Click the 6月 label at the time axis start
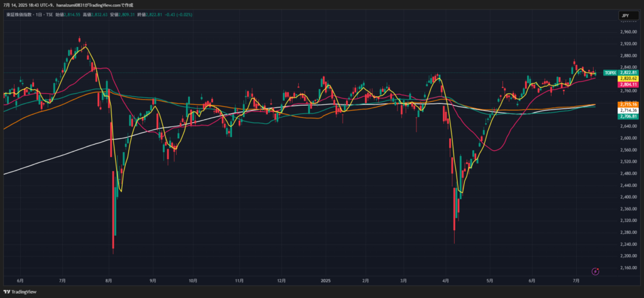 [20, 281]
